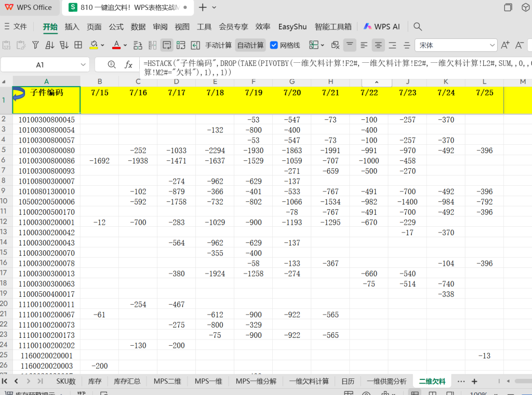Apply the red font color

[116, 45]
